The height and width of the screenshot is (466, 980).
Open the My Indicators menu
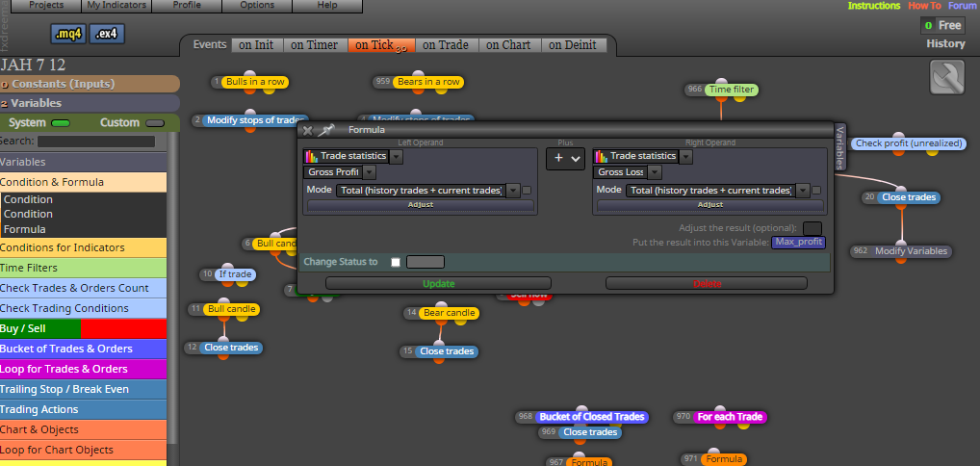pyautogui.click(x=116, y=6)
